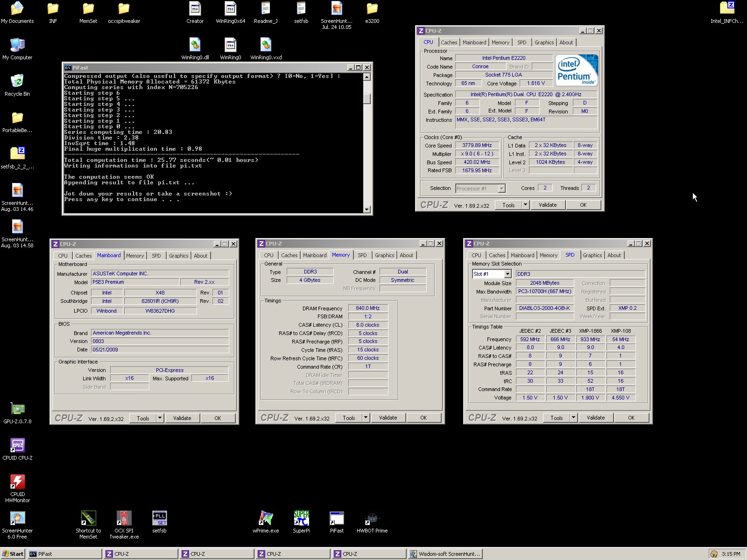Click the 3:15 PM taskbar clock

pyautogui.click(x=731, y=554)
